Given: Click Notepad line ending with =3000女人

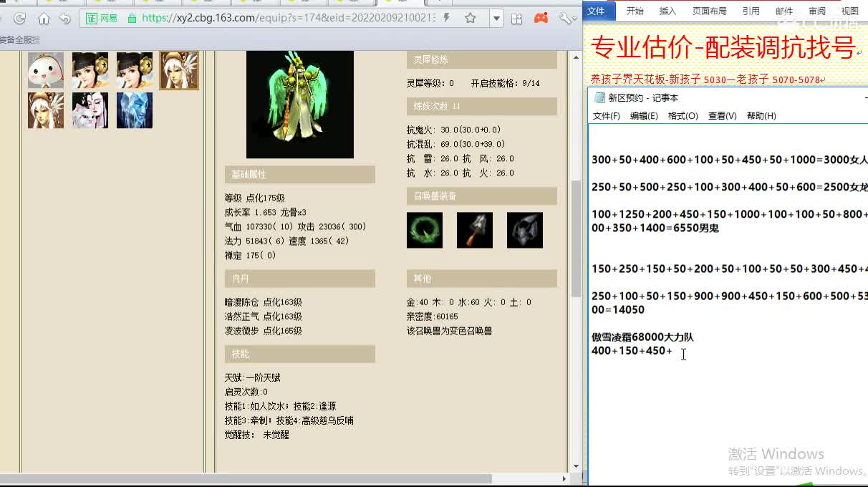Looking at the screenshot, I should [x=729, y=160].
